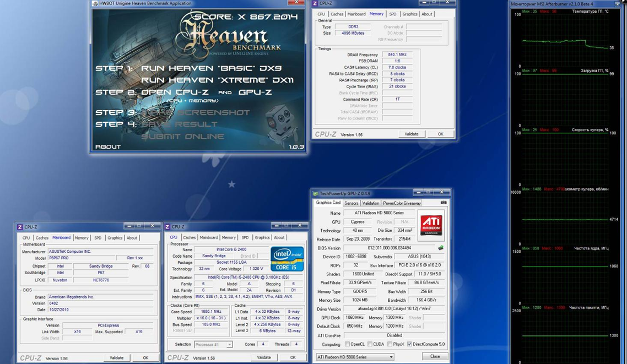This screenshot has height=364, width=627.
Task: Open the ATI Radeon HD 5800 Series dropdown
Action: coord(355,357)
